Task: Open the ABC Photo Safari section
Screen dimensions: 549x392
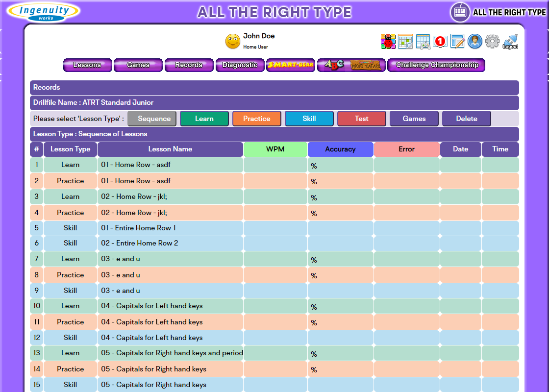Action: [x=351, y=65]
